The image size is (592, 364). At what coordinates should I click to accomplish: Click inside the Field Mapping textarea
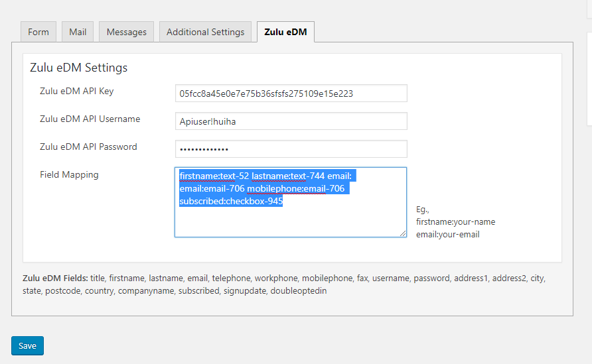(x=291, y=202)
